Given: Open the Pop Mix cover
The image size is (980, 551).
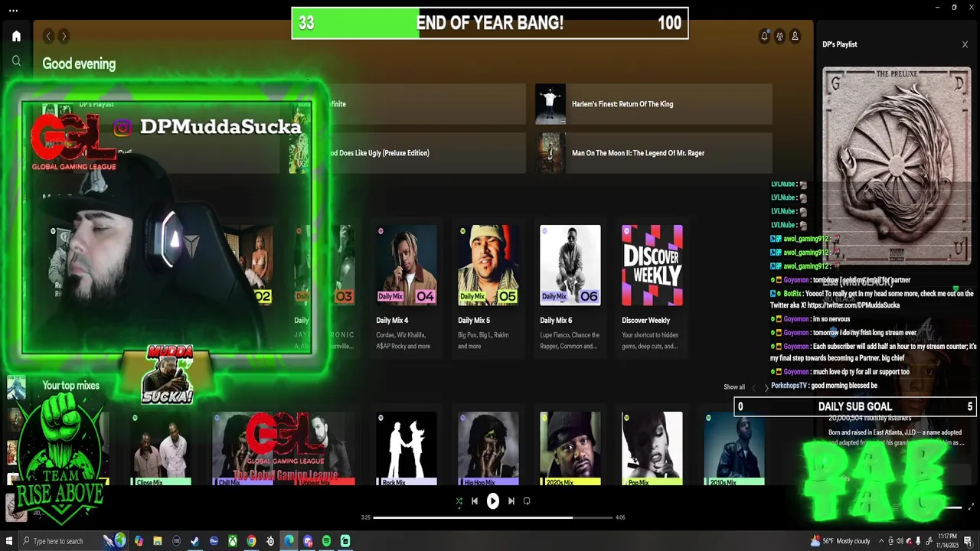Looking at the screenshot, I should tap(652, 448).
